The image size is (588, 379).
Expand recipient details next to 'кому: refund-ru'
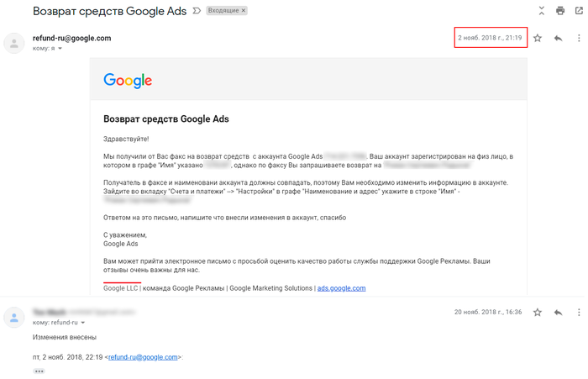click(x=83, y=323)
